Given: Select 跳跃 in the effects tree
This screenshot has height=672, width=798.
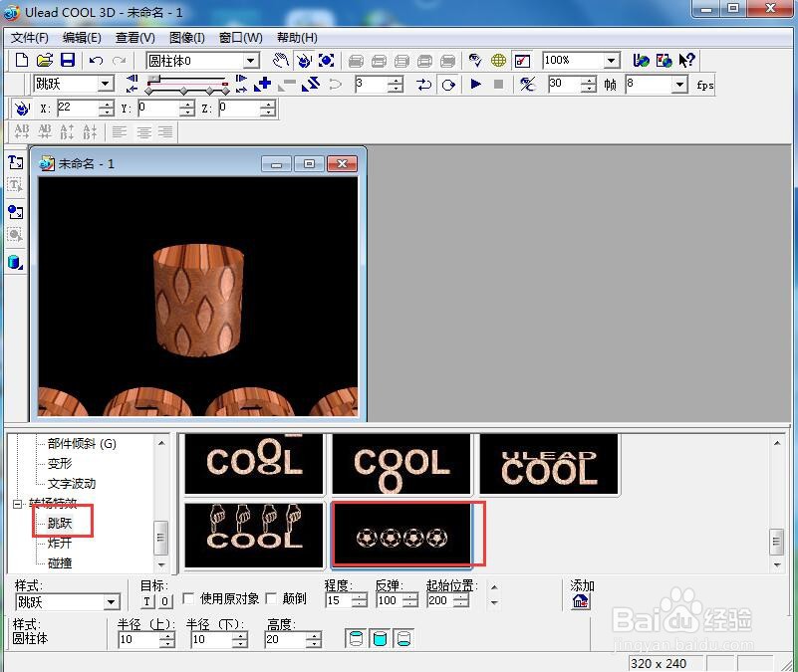Looking at the screenshot, I should pos(60,523).
